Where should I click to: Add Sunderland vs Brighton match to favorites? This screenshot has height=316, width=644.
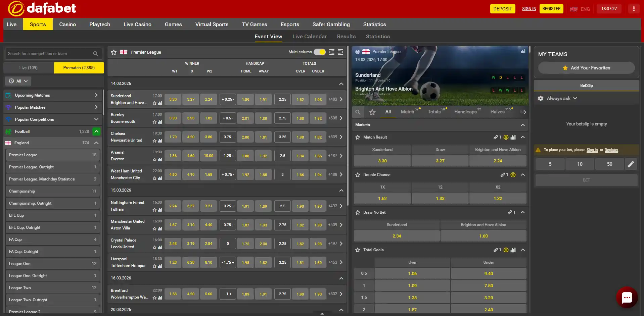tap(154, 103)
